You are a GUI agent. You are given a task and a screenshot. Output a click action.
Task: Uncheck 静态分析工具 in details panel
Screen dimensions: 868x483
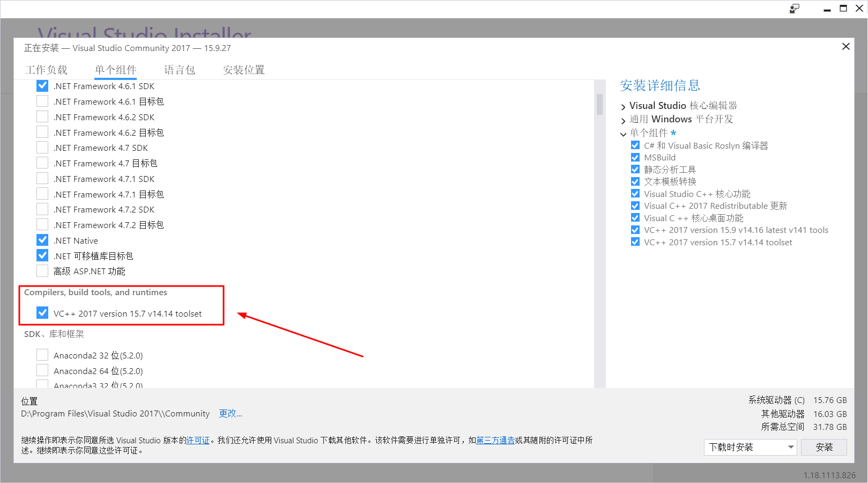(635, 170)
